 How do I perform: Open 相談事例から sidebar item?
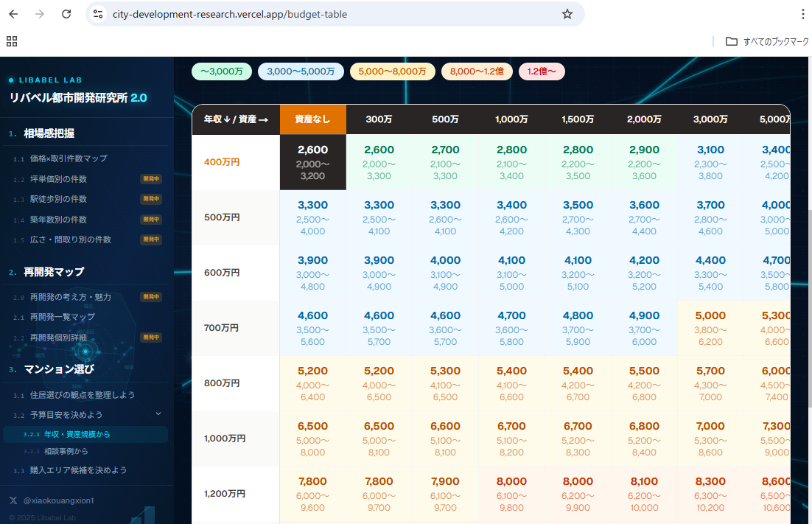(66, 451)
